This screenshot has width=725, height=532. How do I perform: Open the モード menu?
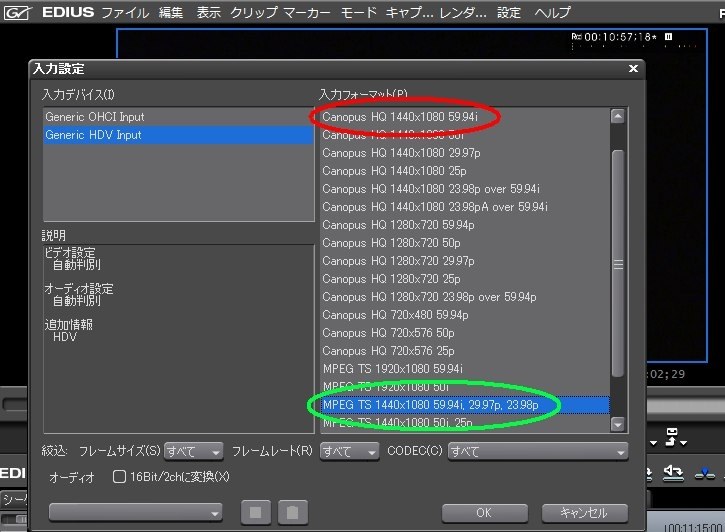[x=358, y=12]
